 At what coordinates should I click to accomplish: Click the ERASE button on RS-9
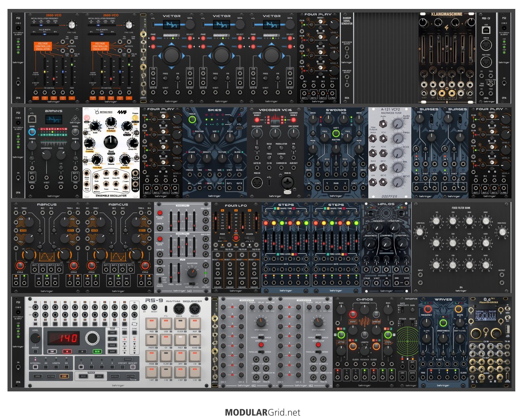(x=112, y=345)
